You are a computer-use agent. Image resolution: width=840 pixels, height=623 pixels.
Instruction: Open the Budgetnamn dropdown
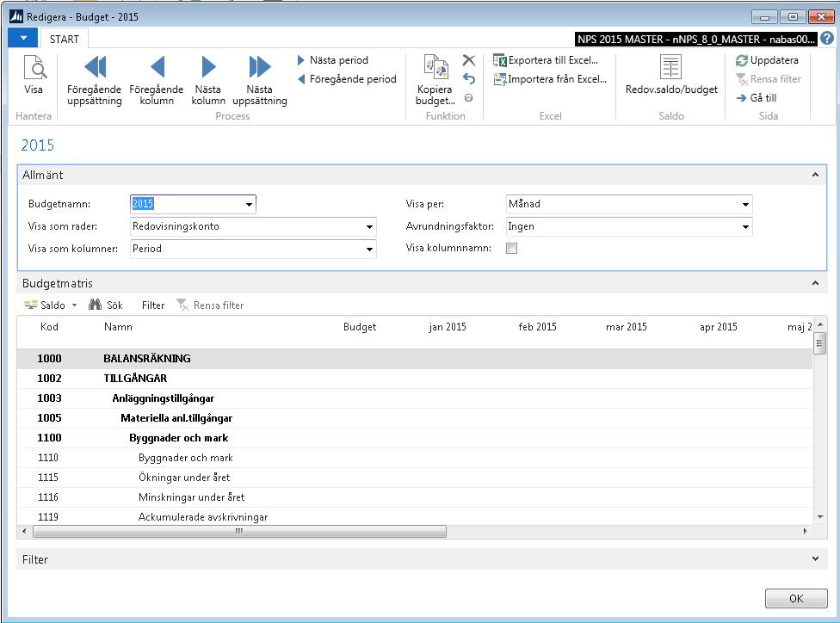[249, 204]
